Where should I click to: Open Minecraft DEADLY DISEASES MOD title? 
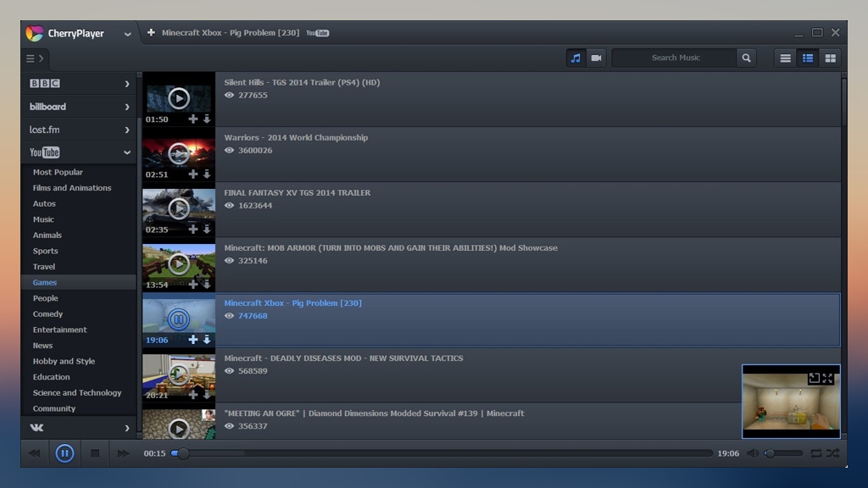coord(343,358)
